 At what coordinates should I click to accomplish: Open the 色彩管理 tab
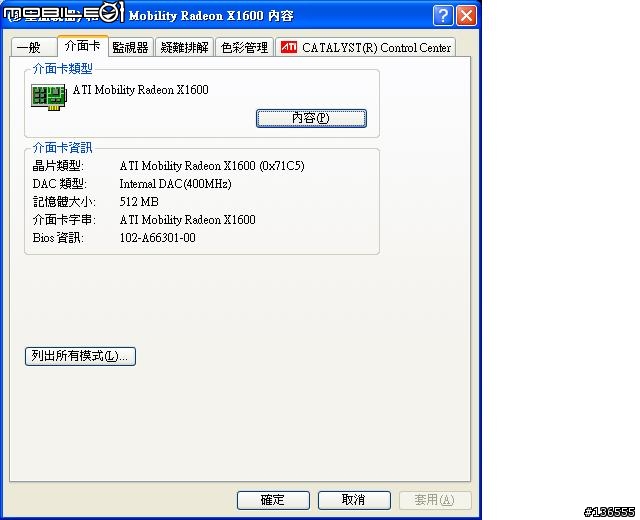point(244,47)
